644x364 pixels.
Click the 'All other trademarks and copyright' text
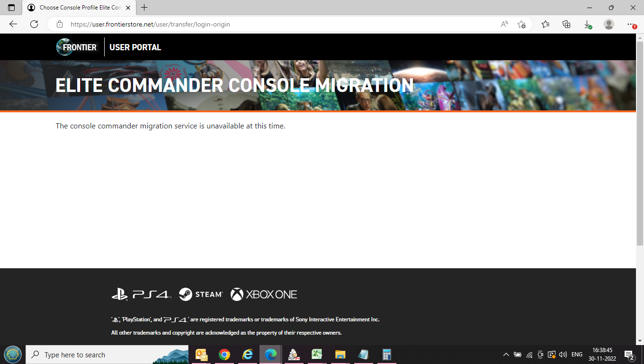(x=226, y=333)
